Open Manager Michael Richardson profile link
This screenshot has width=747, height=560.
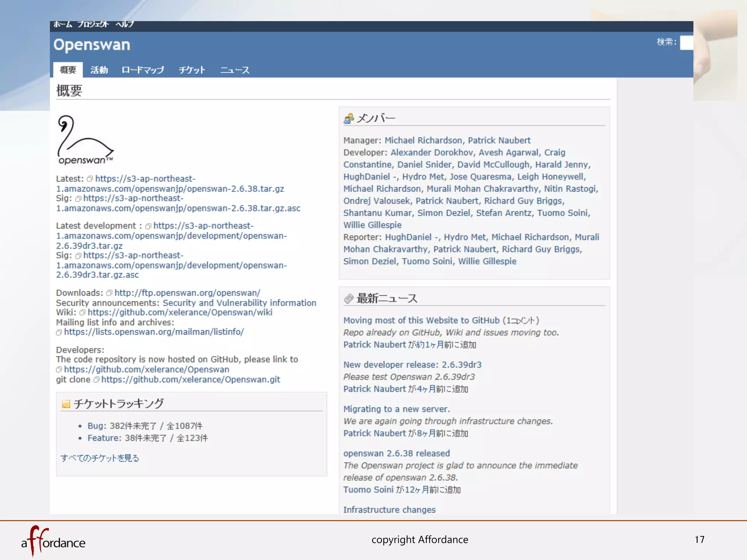pos(423,140)
